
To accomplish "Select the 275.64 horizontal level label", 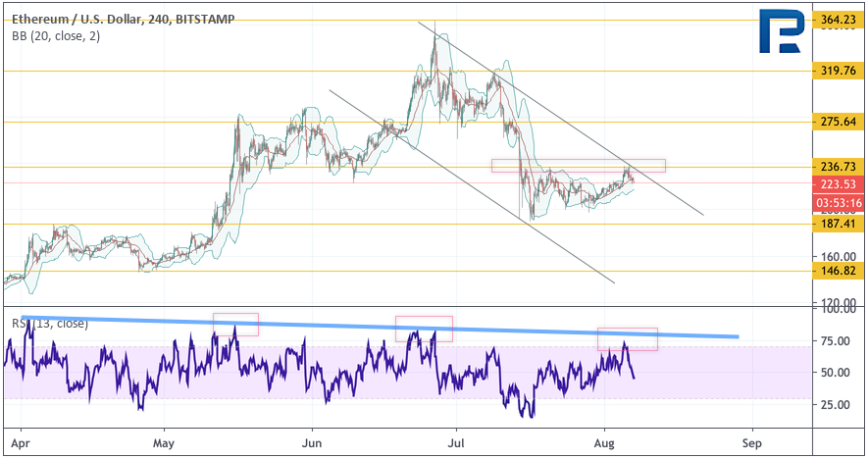I will (x=837, y=122).
